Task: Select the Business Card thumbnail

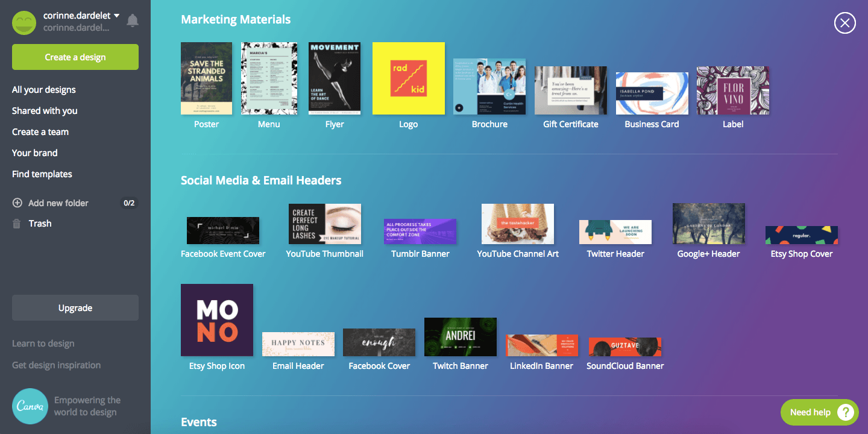Action: point(652,93)
